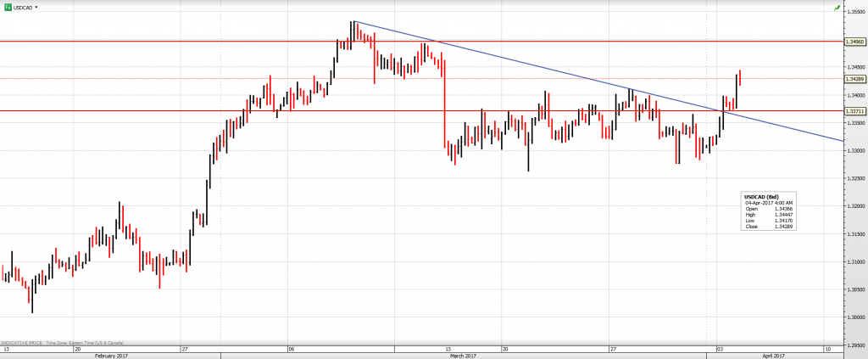Select the 1.34960 price level tag
Image resolution: width=868 pixels, height=359 pixels.
[855, 41]
